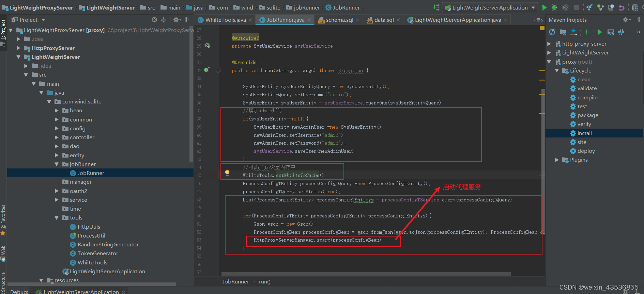Run LightWeightServerApplication with the green play button
644x294 pixels.
pyautogui.click(x=545, y=7)
